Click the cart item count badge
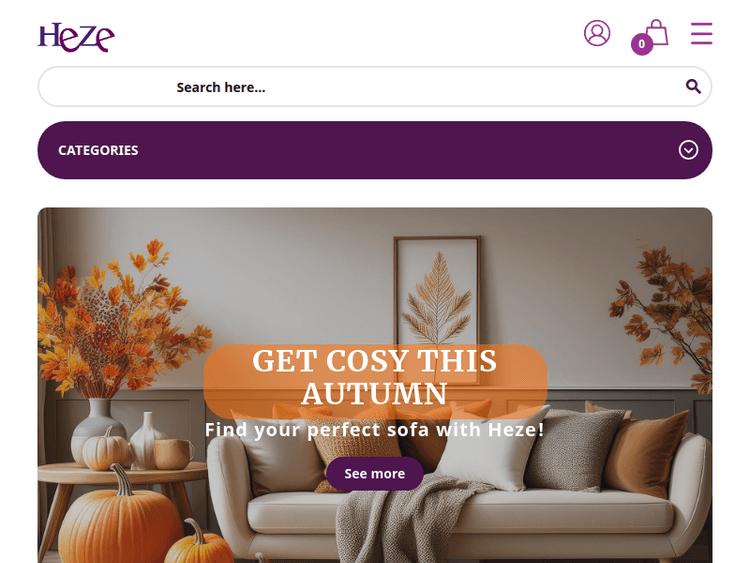Viewport: 750px width, 563px height. click(x=642, y=44)
